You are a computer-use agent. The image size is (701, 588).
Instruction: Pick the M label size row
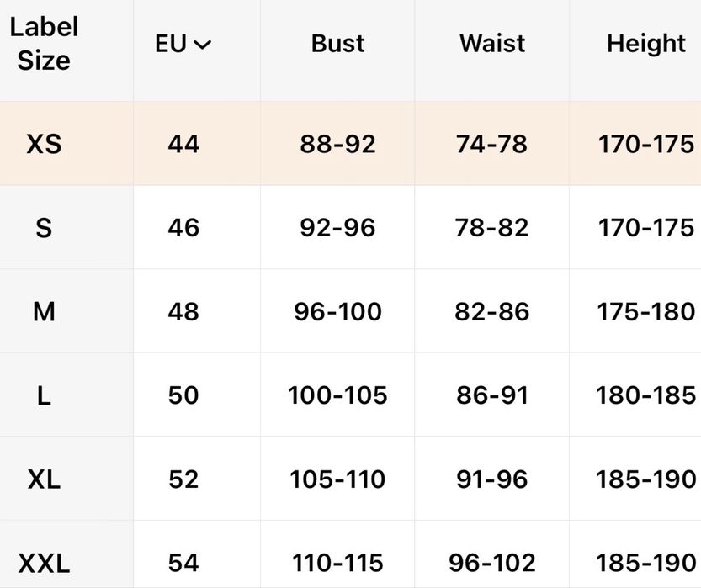[44, 312]
